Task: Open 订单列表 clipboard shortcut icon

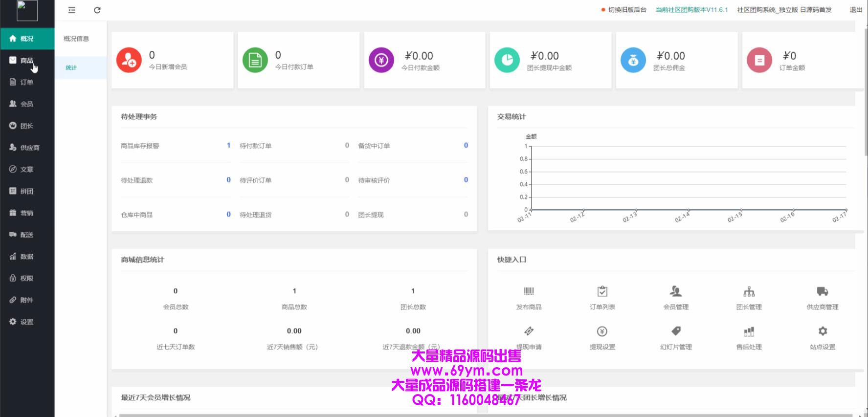Action: click(x=602, y=291)
